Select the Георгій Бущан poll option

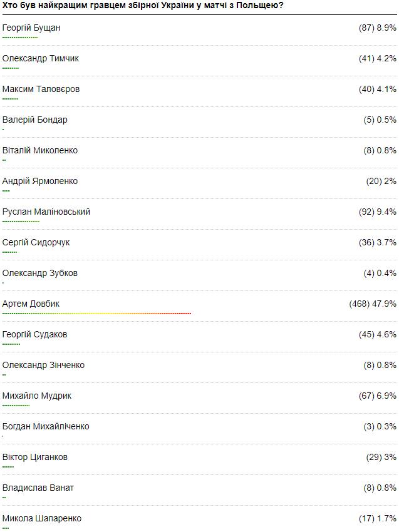[31, 28]
